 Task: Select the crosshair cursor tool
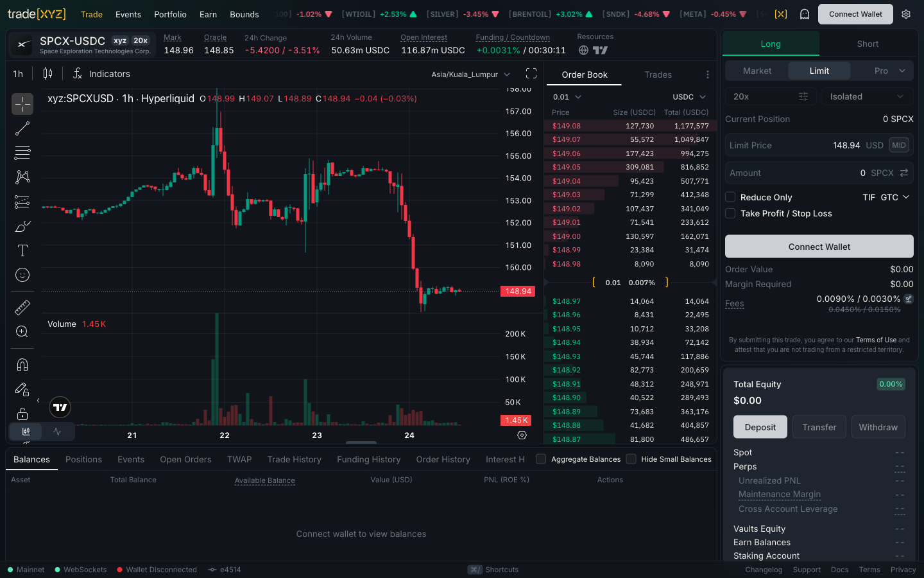(22, 104)
